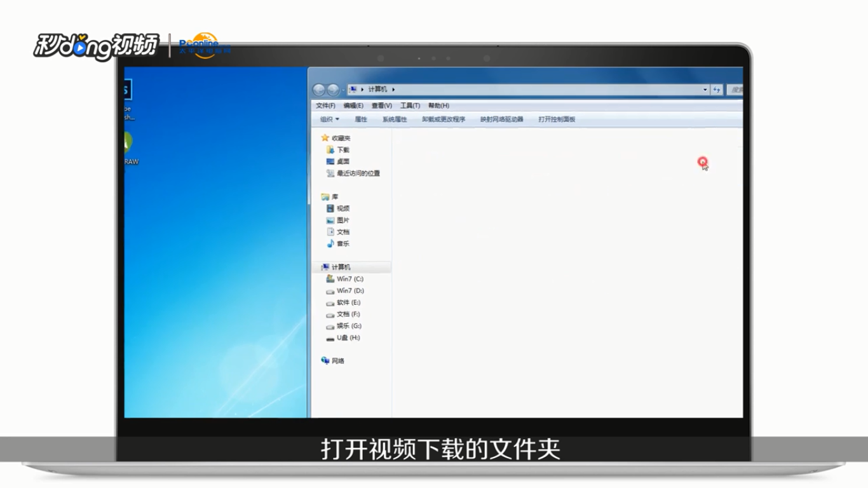Open the recent pages arrow beside forward button
Image resolution: width=868 pixels, height=488 pixels.
coord(343,90)
